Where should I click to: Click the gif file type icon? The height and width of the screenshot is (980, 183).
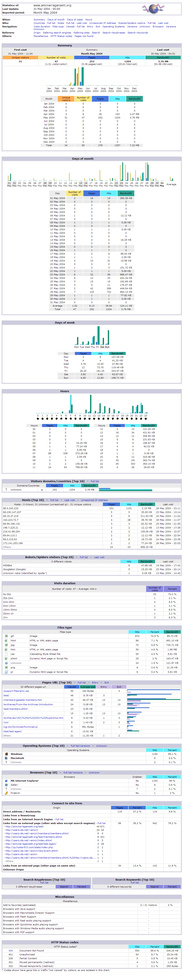[x=6, y=636]
